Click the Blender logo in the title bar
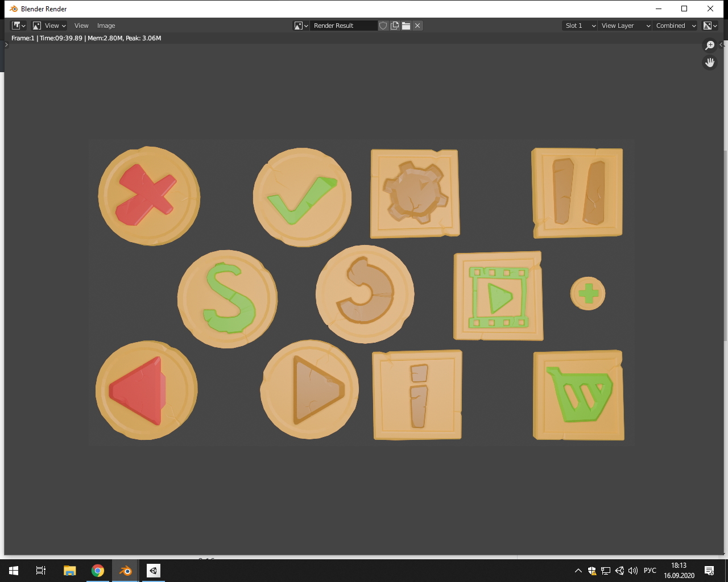This screenshot has height=582, width=728. [14, 9]
